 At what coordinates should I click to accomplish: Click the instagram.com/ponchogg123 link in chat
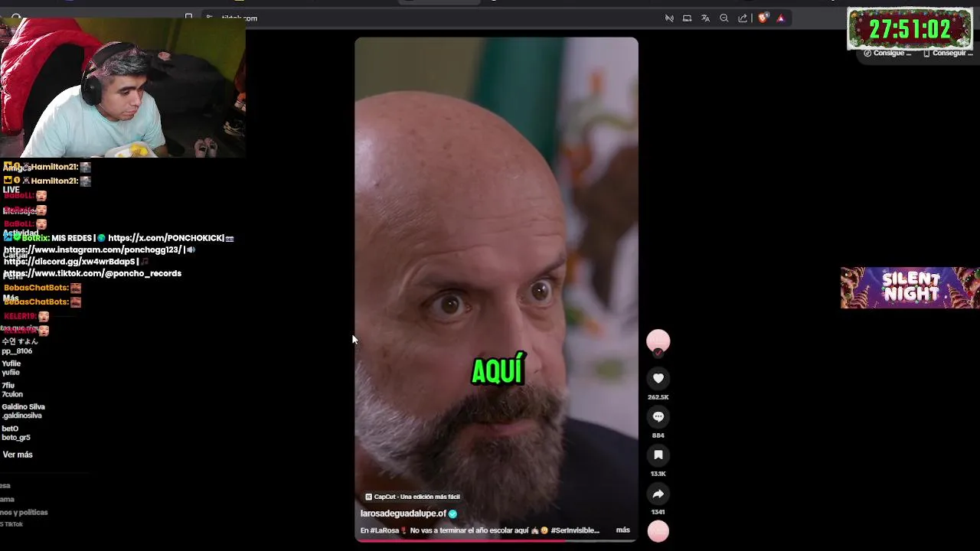[92, 249]
